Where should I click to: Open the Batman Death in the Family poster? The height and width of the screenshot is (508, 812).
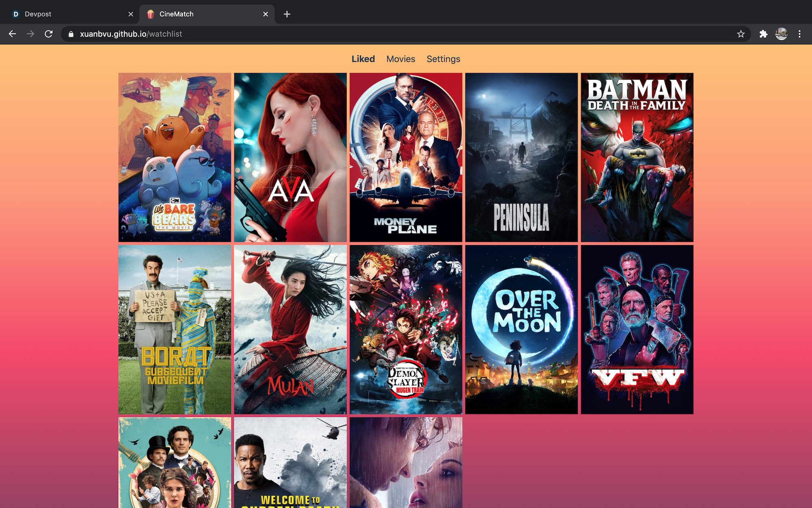pyautogui.click(x=637, y=157)
